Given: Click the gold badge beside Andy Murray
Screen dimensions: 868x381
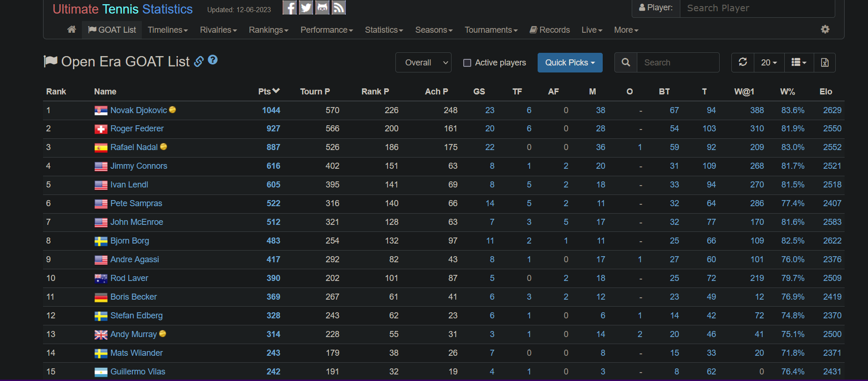Looking at the screenshot, I should tap(162, 333).
